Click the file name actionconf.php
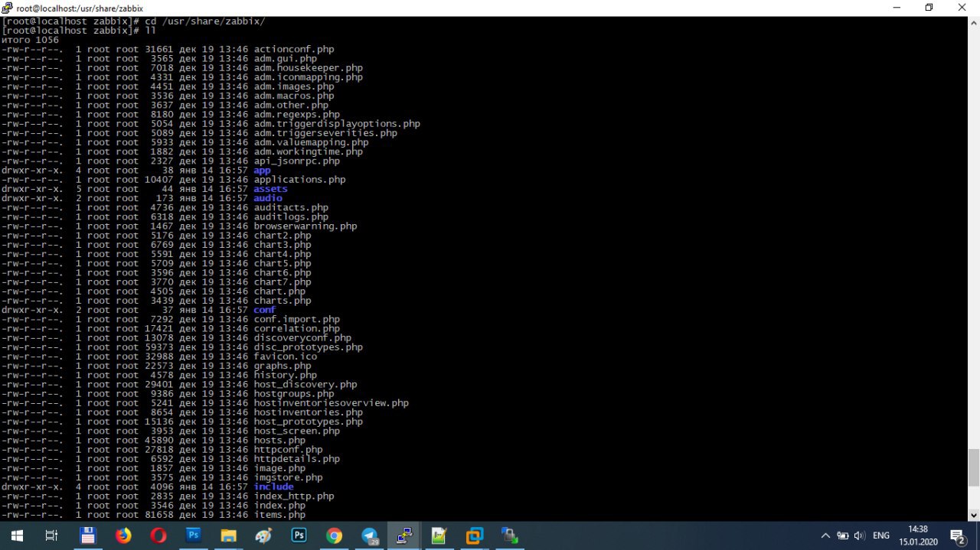 294,49
